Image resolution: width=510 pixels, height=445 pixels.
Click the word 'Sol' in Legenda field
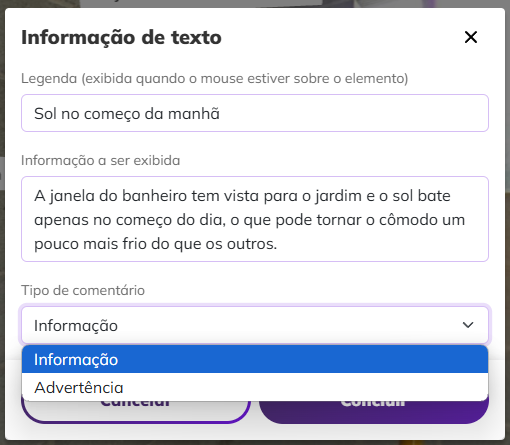pyautogui.click(x=45, y=114)
